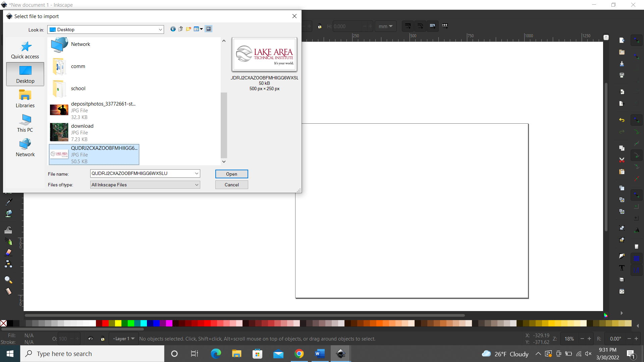Open the units dropdown showing mm
The height and width of the screenshot is (362, 644).
pyautogui.click(x=385, y=26)
